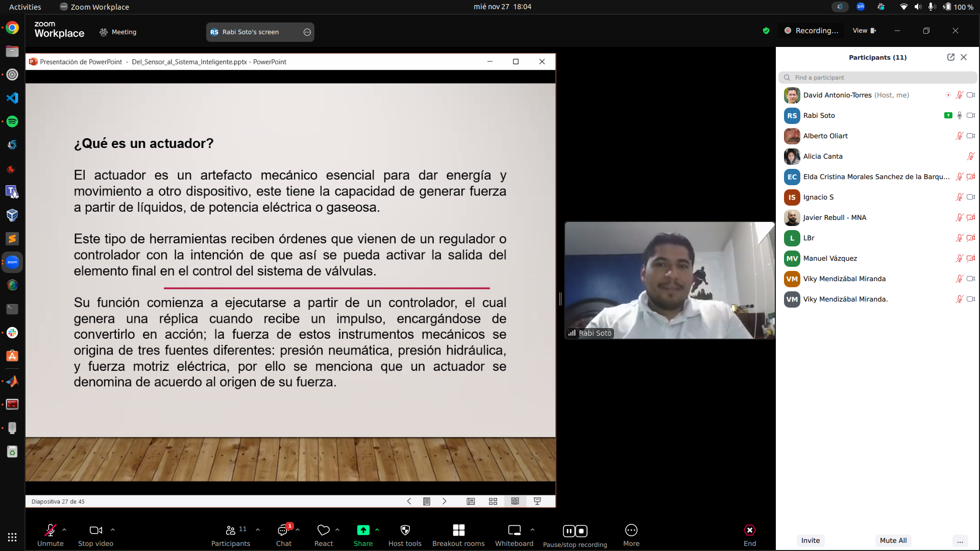This screenshot has height=551, width=980.
Task: Click the panel divider handle beside slide
Action: pyautogui.click(x=560, y=299)
